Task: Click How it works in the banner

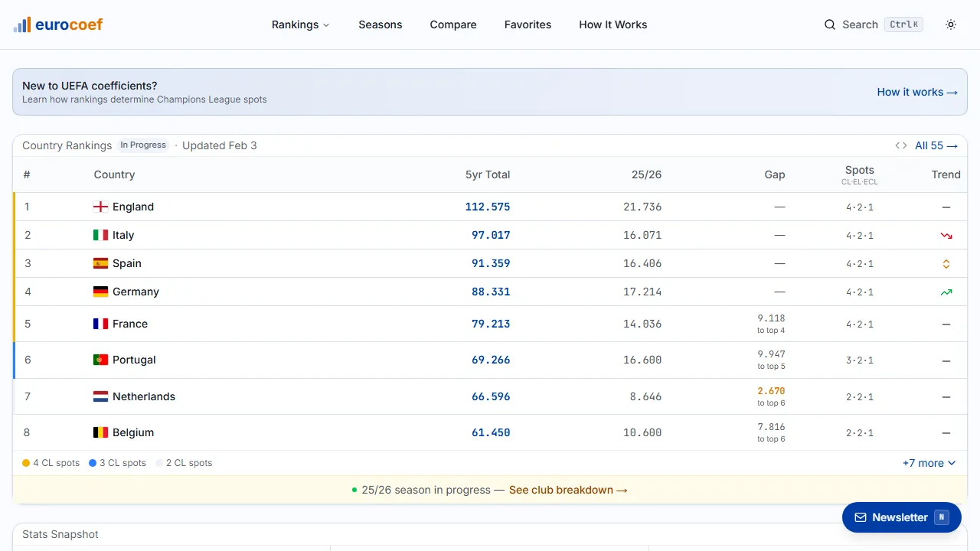Action: (x=917, y=92)
